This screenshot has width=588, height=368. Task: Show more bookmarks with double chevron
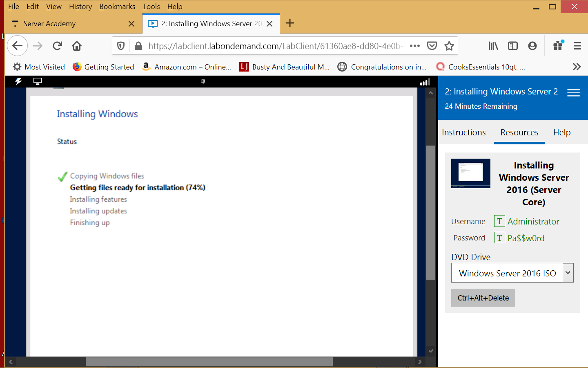point(577,67)
